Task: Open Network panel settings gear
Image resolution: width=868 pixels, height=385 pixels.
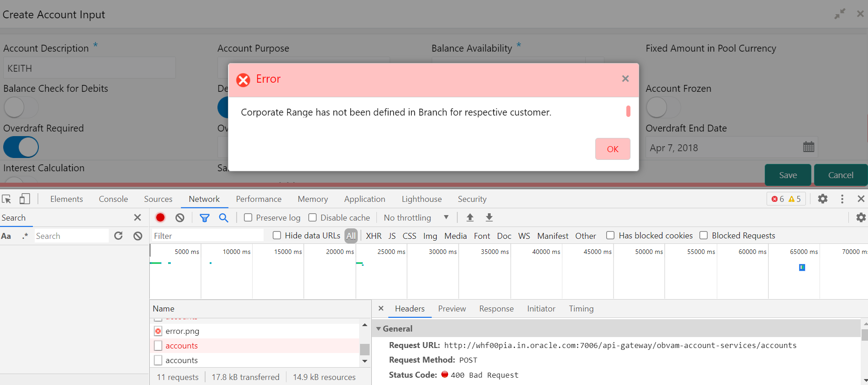Action: 861,217
